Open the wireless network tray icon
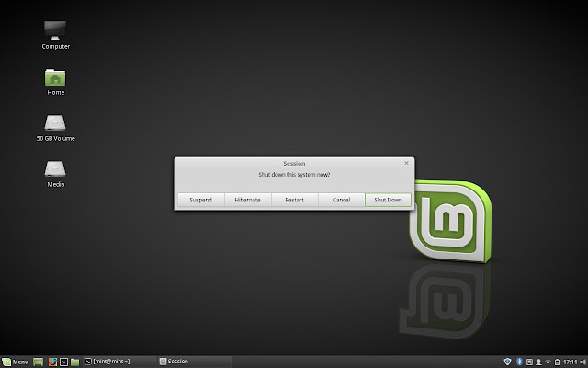Screen dimensions: 588x368 548,362
